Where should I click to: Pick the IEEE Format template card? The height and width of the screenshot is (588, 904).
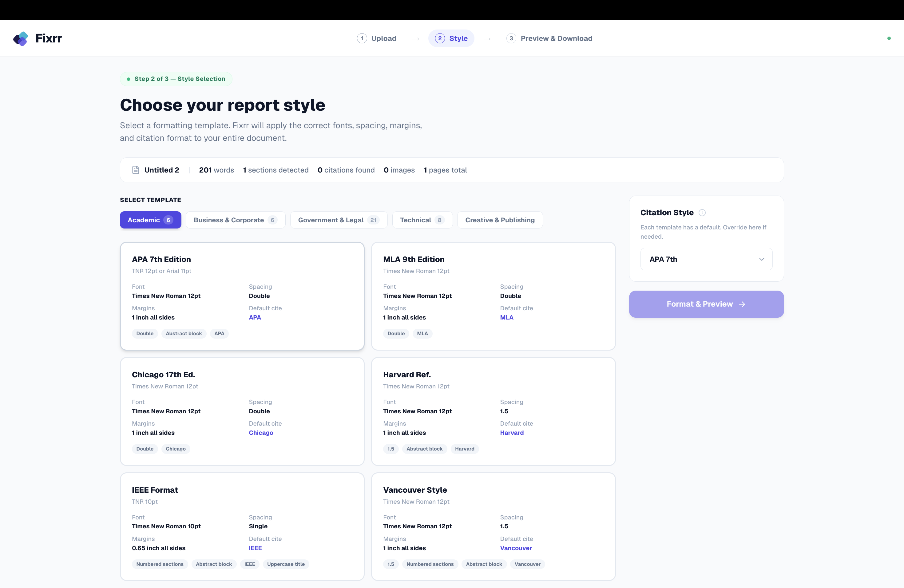click(x=242, y=526)
